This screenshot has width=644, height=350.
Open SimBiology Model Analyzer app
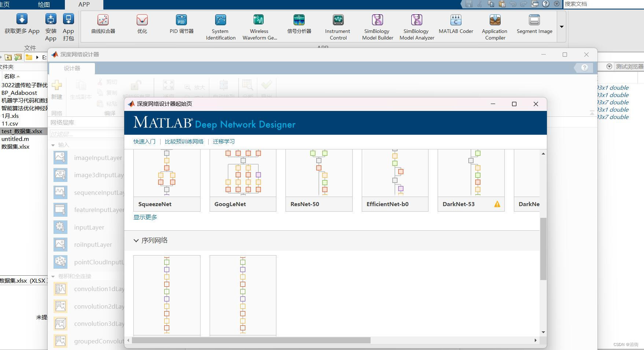(x=416, y=20)
